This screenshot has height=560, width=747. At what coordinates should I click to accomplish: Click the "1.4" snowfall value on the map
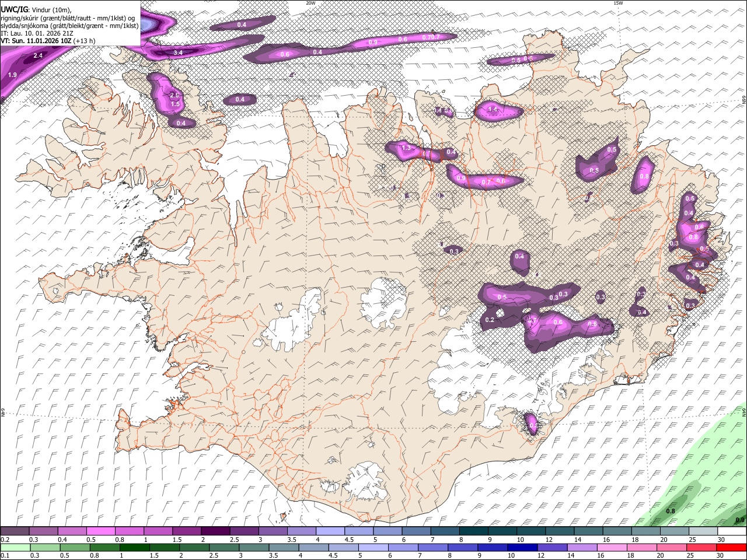(493, 109)
